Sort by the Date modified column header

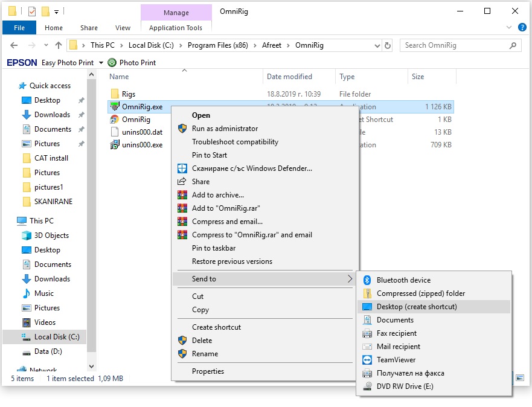[289, 77]
